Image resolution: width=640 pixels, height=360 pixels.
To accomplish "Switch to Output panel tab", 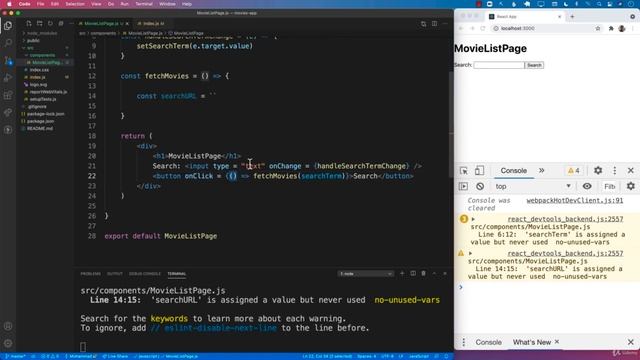I will tap(115, 273).
